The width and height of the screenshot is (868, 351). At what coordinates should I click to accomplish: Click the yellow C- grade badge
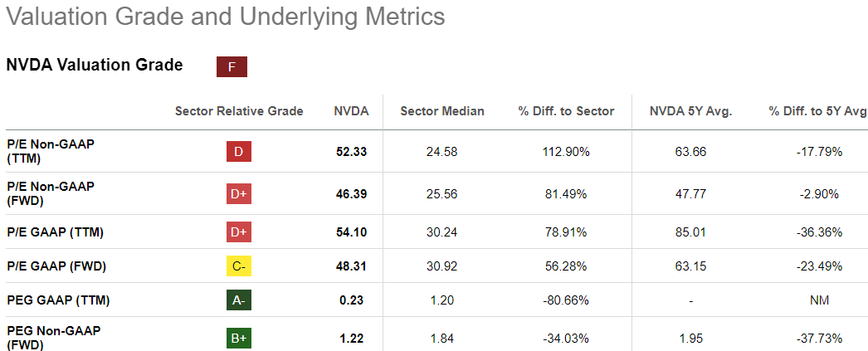(238, 266)
